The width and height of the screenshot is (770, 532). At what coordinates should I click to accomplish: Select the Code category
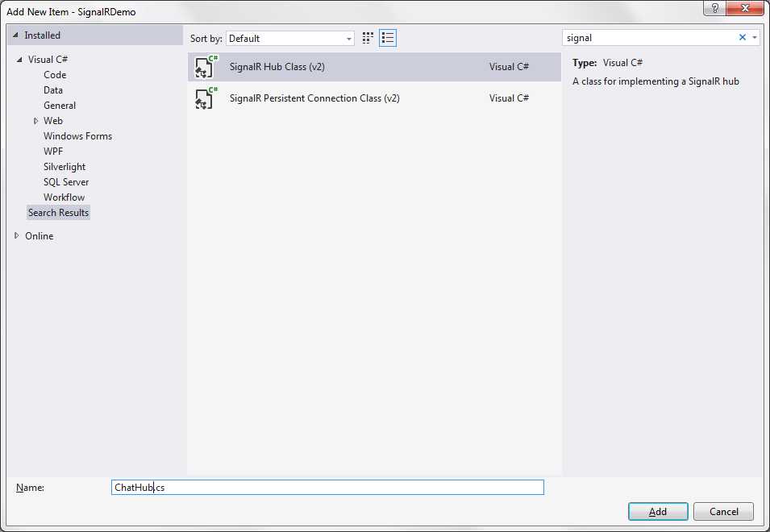pyautogui.click(x=55, y=75)
